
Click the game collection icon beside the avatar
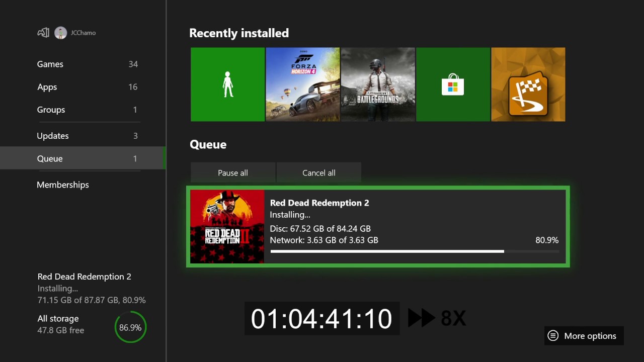point(43,33)
